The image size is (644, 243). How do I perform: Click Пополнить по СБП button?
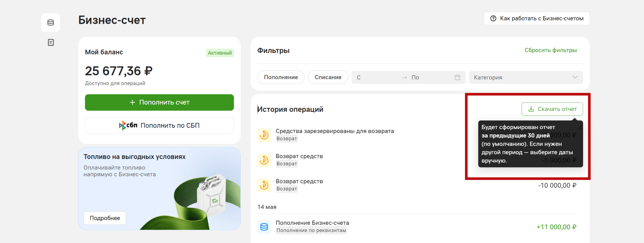coord(159,126)
